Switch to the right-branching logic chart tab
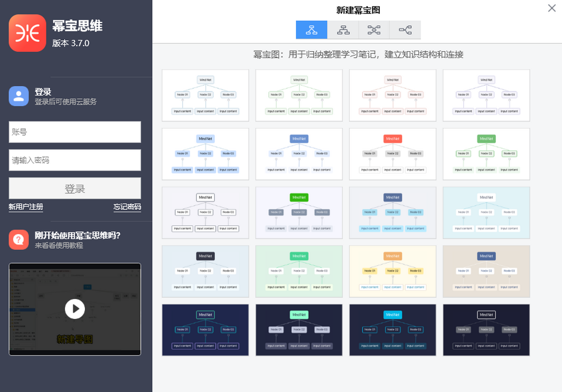Viewport: 562px width, 392px height. click(405, 30)
